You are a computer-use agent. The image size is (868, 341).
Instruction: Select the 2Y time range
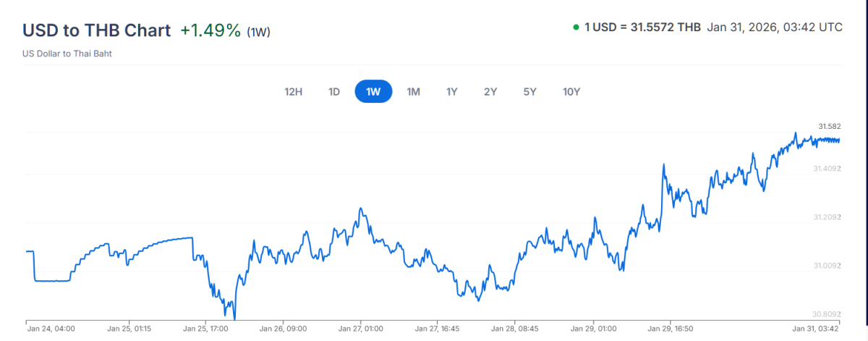[490, 92]
